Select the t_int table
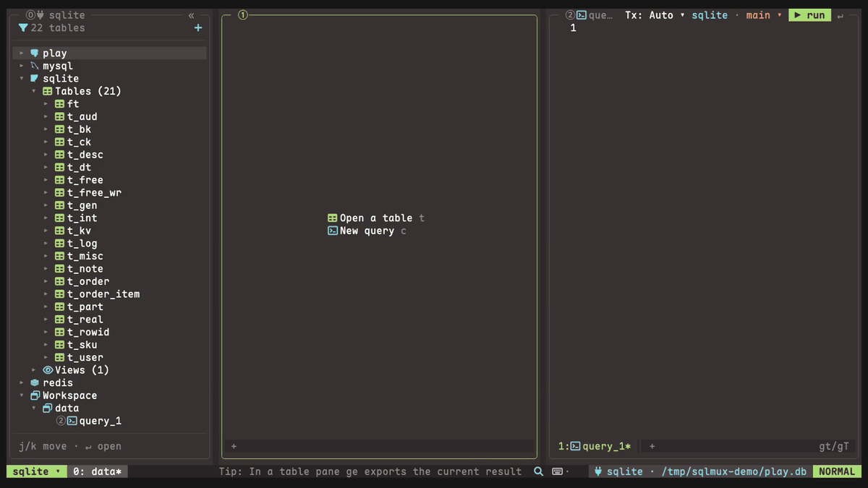This screenshot has height=488, width=868. coord(82,218)
